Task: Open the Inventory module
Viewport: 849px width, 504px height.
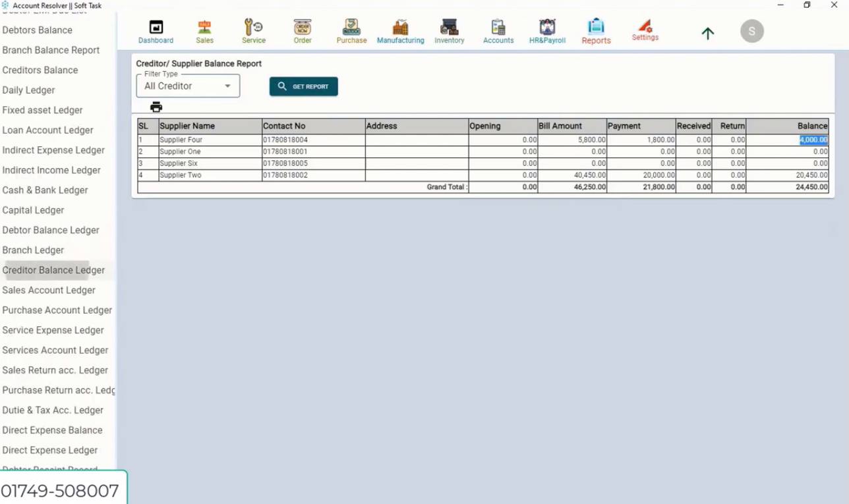Action: click(449, 30)
